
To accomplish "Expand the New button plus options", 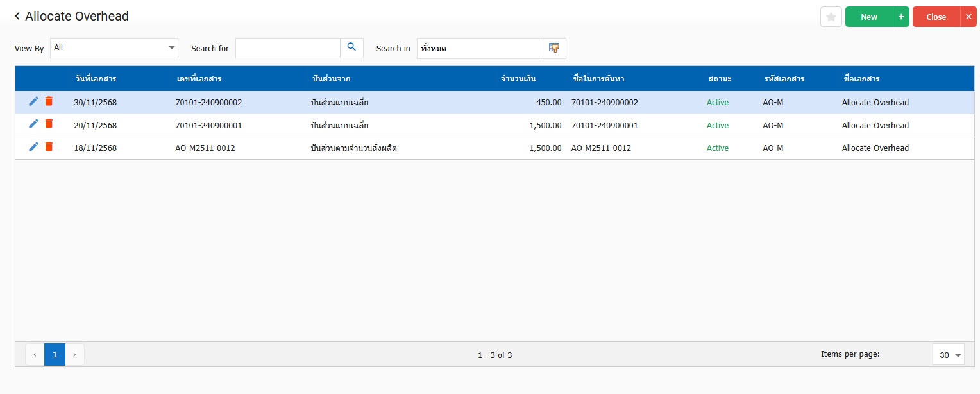I will click(x=900, y=17).
